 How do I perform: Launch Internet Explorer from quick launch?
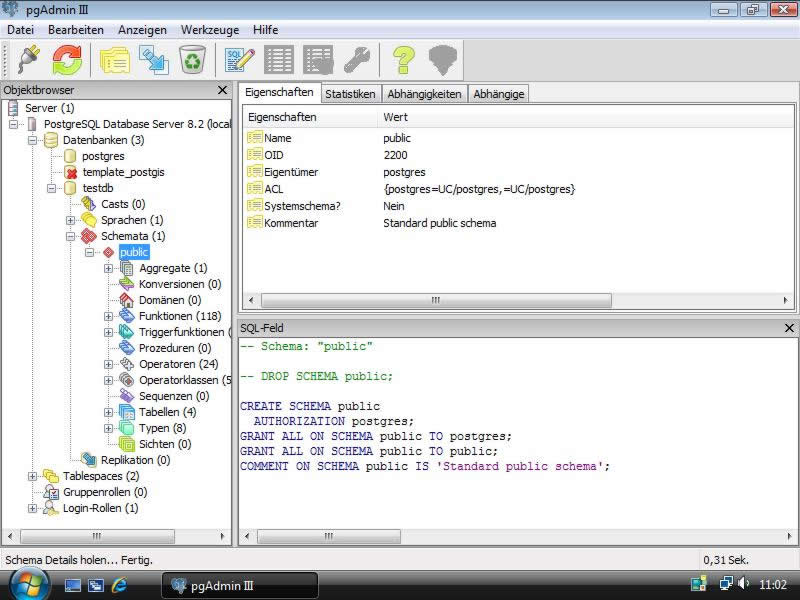pyautogui.click(x=119, y=585)
